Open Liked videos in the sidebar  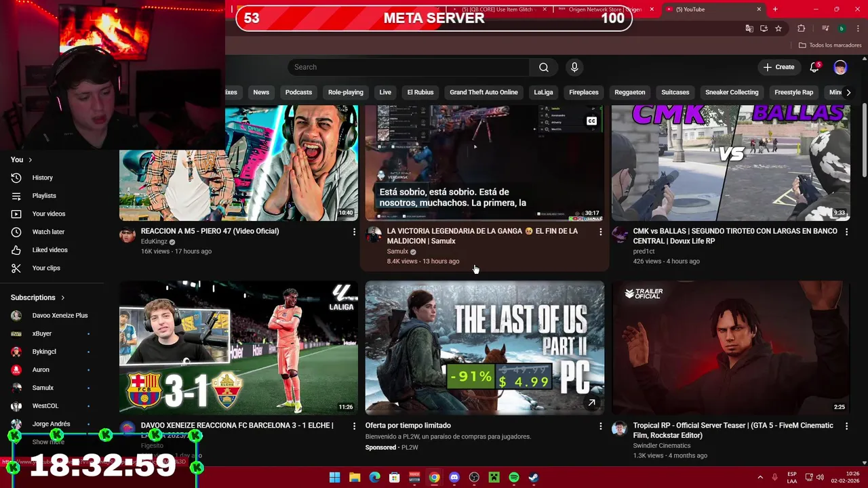pos(50,250)
